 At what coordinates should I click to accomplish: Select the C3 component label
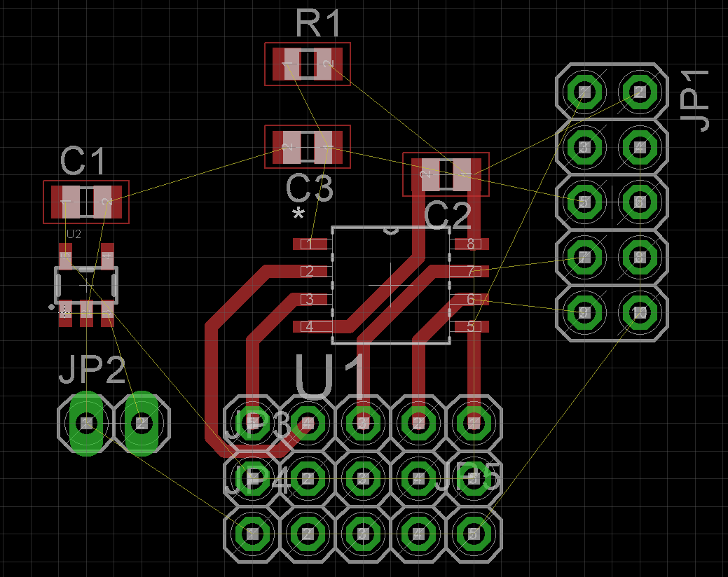pos(309,188)
